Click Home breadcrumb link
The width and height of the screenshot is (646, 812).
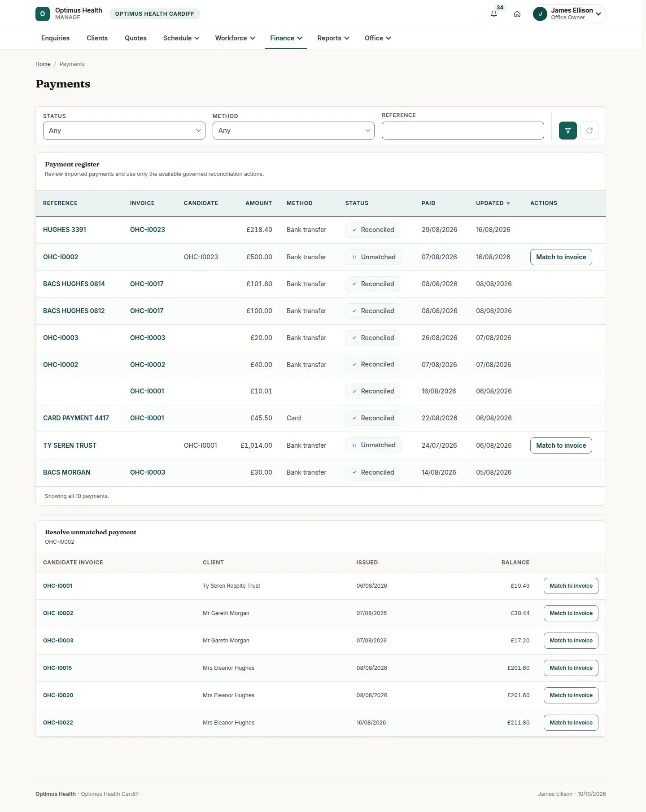pos(43,64)
